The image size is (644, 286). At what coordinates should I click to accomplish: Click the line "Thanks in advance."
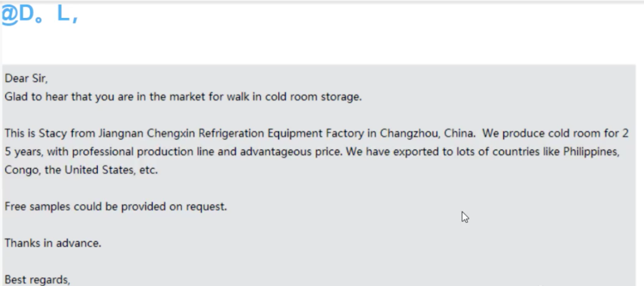[53, 244]
